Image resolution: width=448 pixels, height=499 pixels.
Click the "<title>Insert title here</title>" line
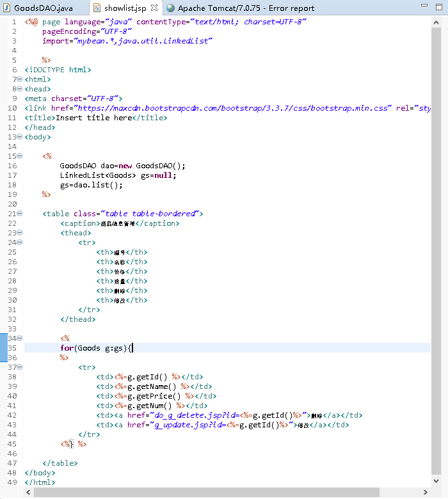96,118
